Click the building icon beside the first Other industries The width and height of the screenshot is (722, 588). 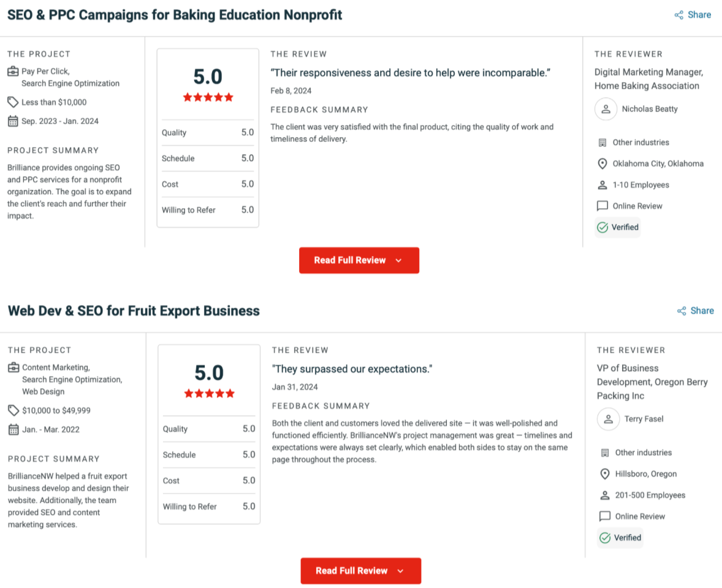coord(602,143)
